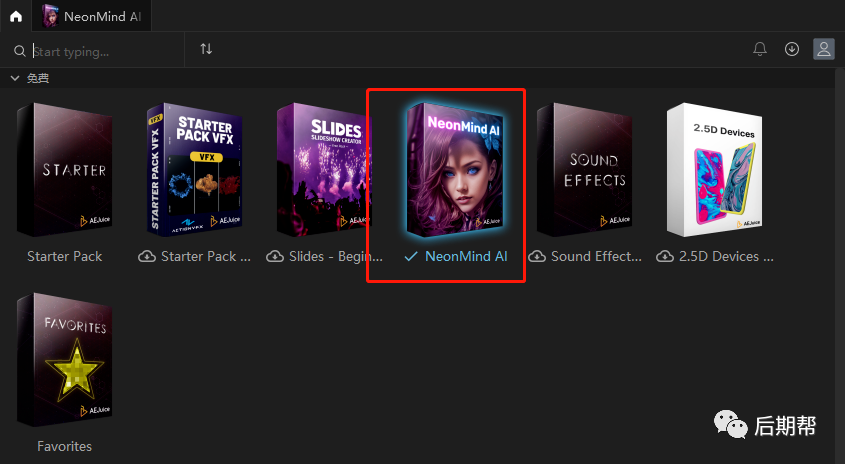Download Slides pack via cloud icon
Viewport: 845px width, 464px height.
275,257
